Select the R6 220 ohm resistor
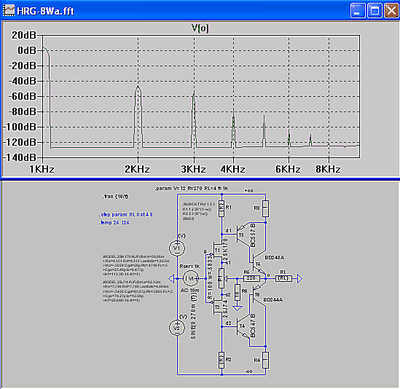Image resolution: width=400 pixels, height=389 pixels. click(x=251, y=278)
